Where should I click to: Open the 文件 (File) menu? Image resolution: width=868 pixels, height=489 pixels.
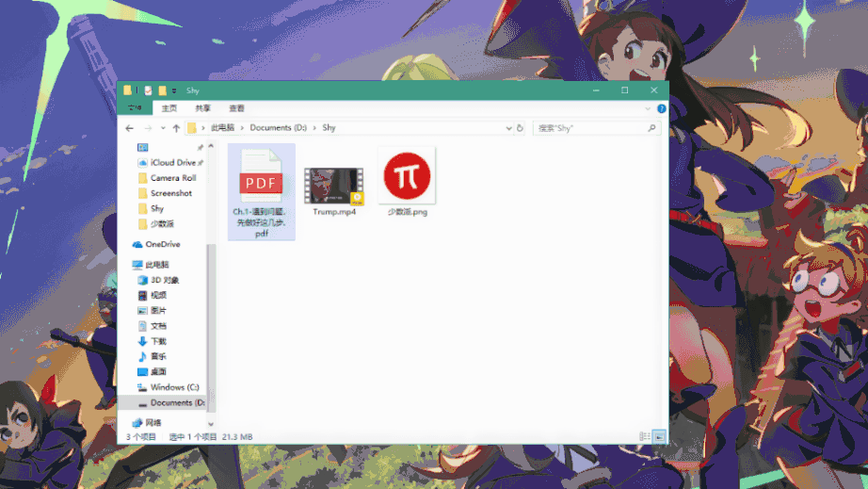136,108
